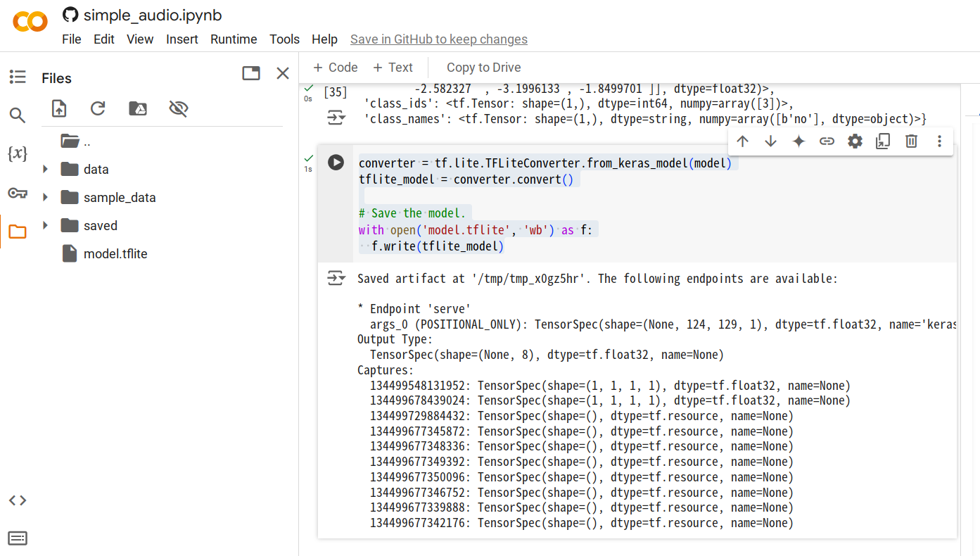Open the Edit menu

tap(104, 39)
